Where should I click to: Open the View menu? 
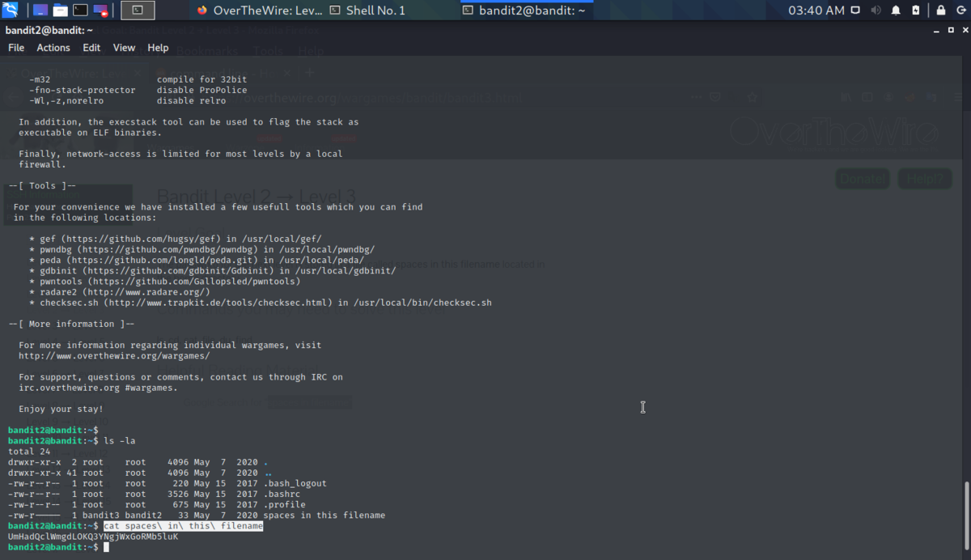[124, 48]
